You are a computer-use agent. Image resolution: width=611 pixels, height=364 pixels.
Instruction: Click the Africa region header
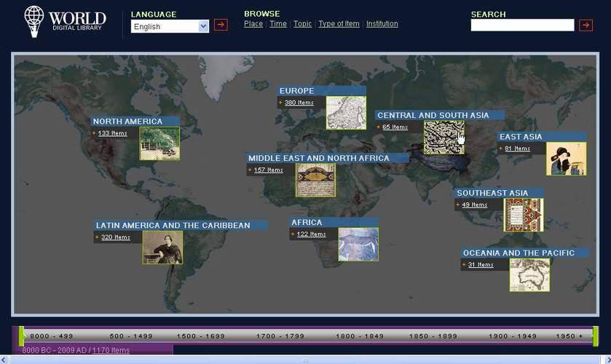click(334, 223)
